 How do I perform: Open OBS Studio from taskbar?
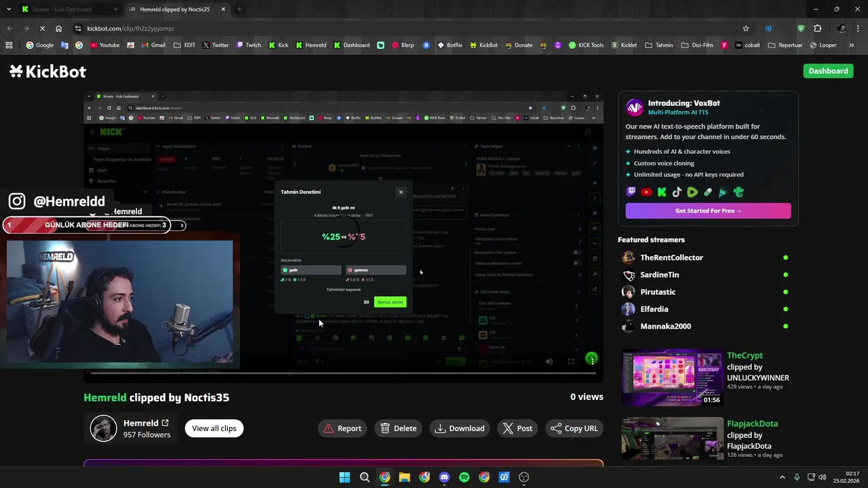pyautogui.click(x=524, y=477)
